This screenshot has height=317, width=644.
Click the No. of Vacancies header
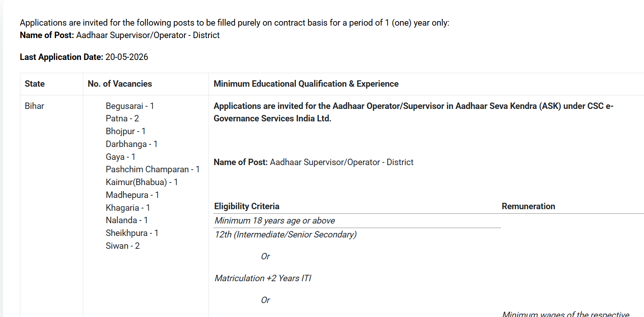tap(120, 84)
